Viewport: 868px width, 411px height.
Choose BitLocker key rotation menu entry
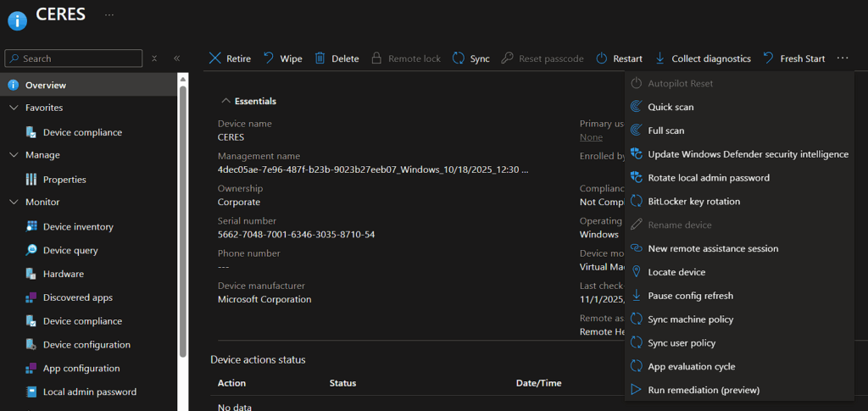(693, 202)
